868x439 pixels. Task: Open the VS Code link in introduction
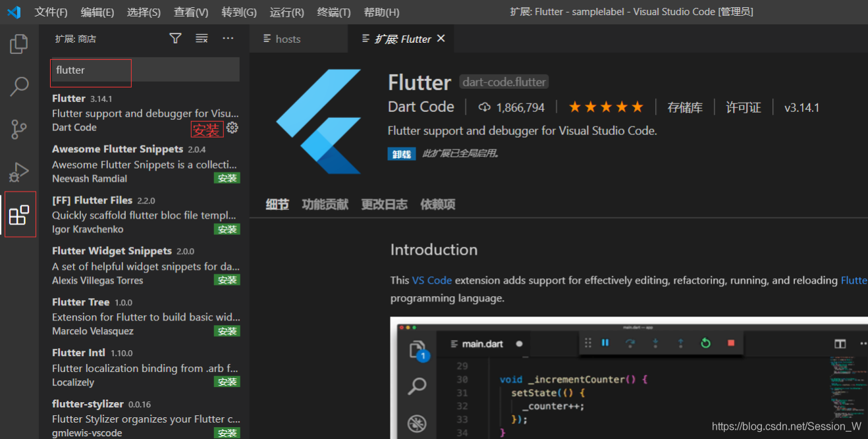pos(432,280)
